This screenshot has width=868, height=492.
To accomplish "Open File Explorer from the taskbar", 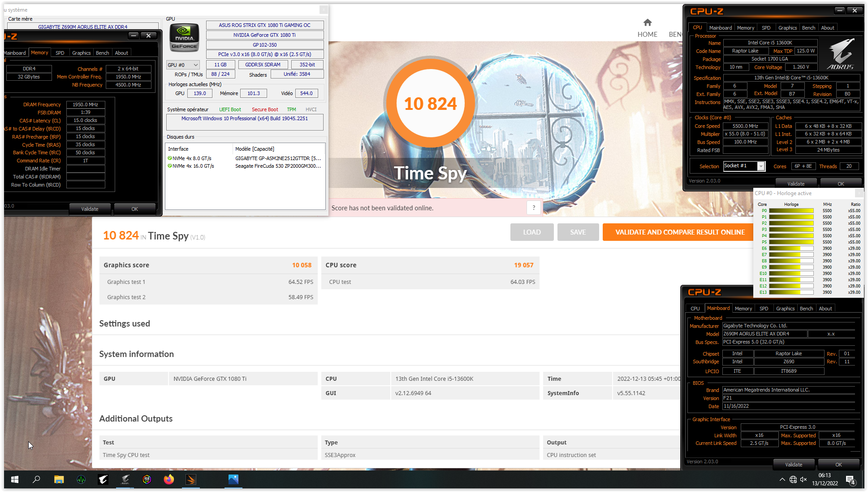I will click(59, 479).
